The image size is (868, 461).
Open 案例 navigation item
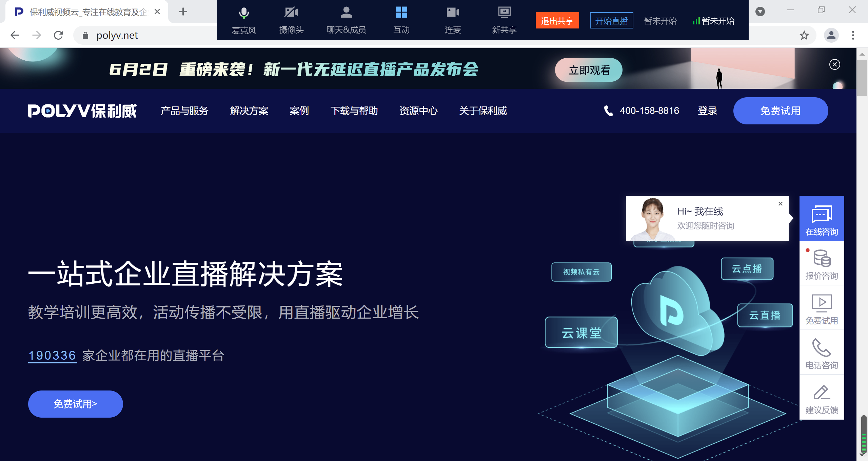[x=299, y=111]
